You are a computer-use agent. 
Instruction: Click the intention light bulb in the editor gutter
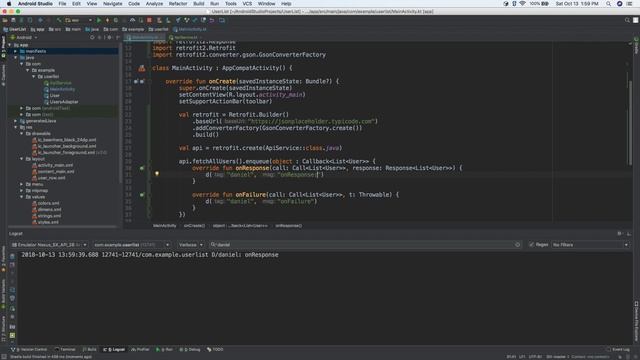[157, 174]
